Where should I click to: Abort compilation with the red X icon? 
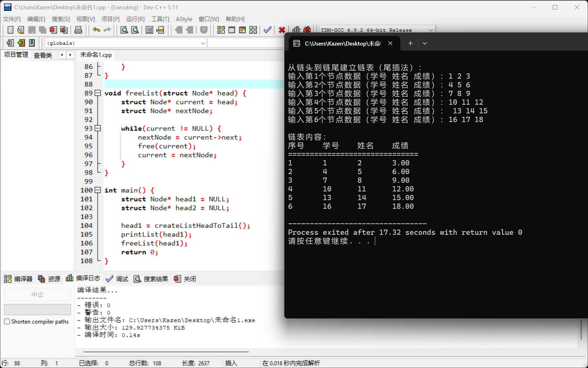click(x=281, y=30)
